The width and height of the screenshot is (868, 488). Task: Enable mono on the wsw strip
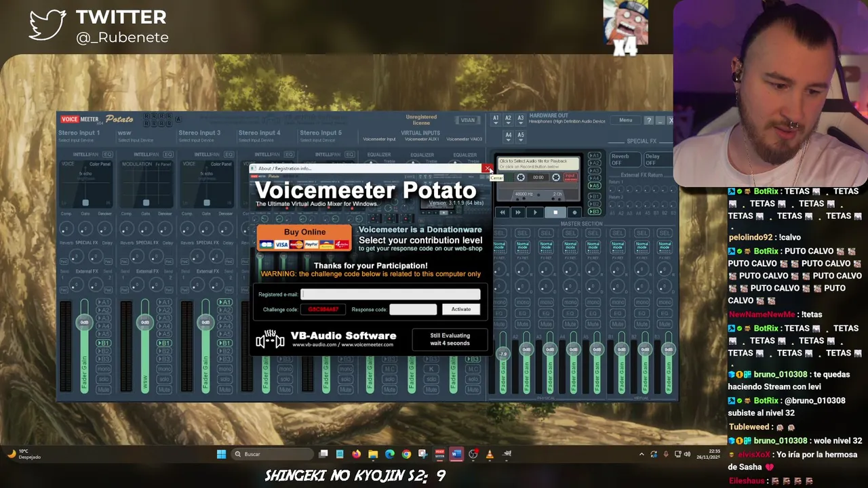[x=164, y=369]
